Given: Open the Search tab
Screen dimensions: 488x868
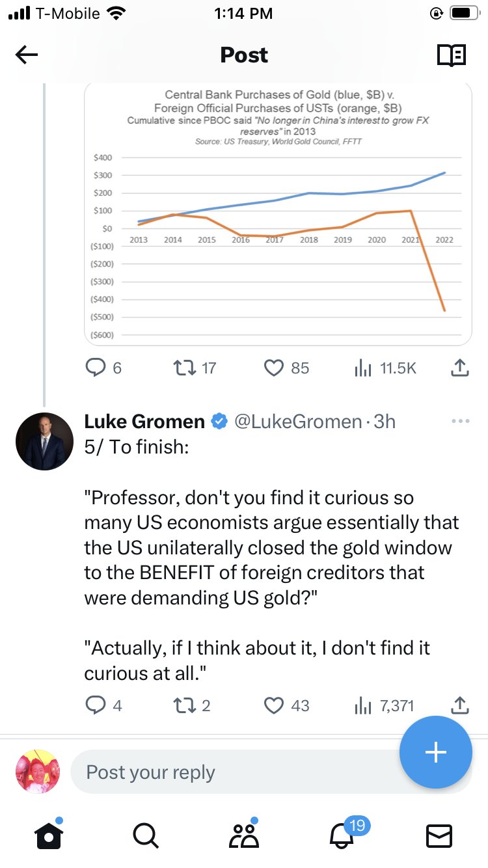Looking at the screenshot, I should [145, 835].
